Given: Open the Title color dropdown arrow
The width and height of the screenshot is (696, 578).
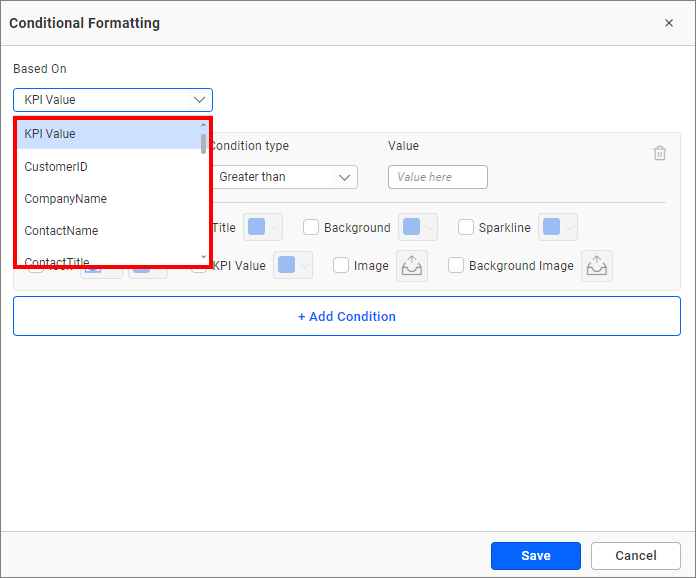Looking at the screenshot, I should [275, 227].
